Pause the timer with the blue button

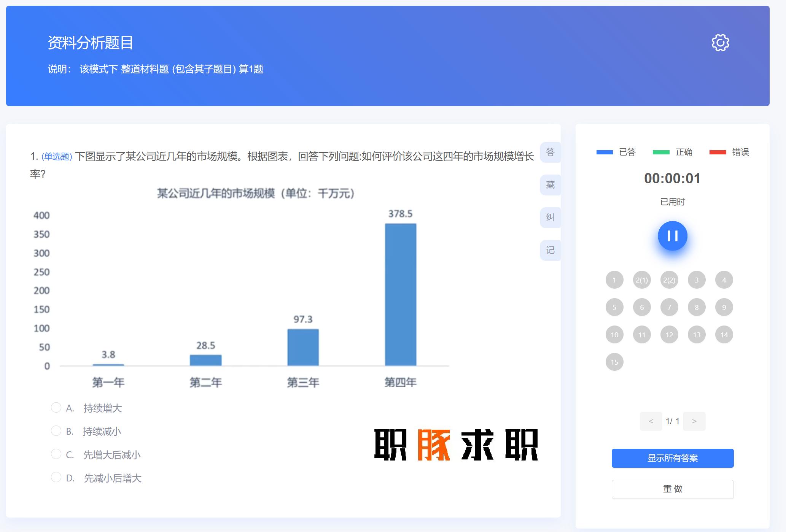pos(672,236)
